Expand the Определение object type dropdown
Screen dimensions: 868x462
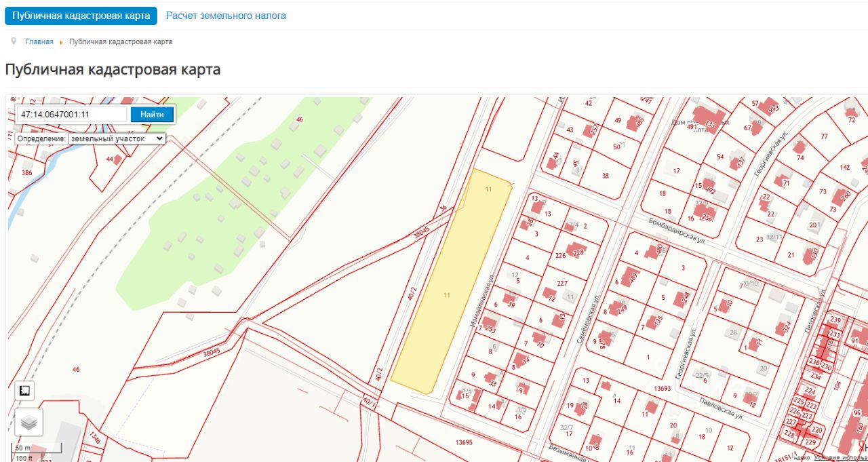(x=117, y=138)
